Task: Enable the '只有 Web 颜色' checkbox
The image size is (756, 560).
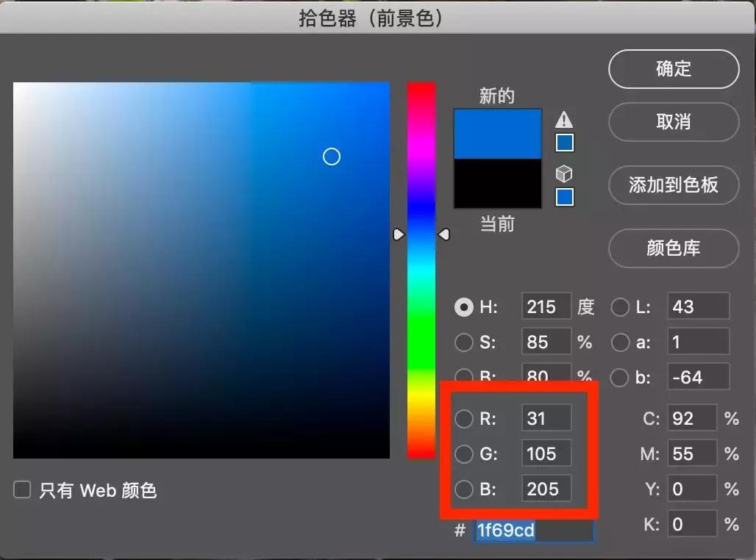Action: click(x=22, y=490)
